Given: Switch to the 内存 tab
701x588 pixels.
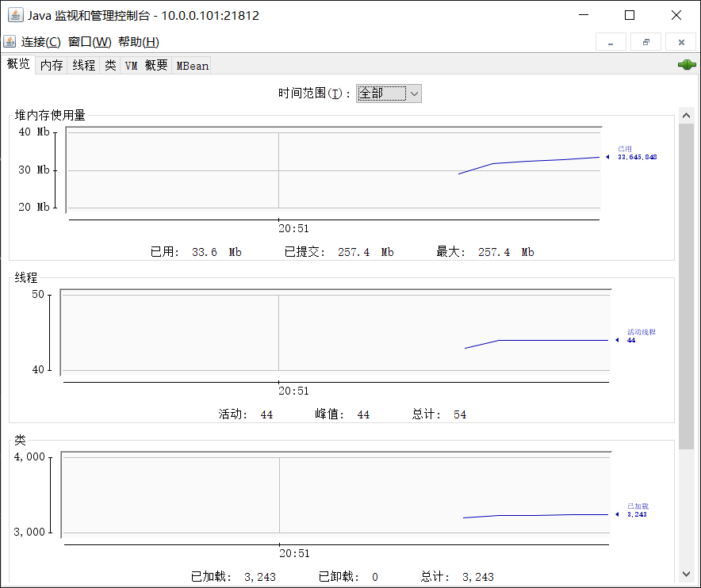Looking at the screenshot, I should pos(52,65).
